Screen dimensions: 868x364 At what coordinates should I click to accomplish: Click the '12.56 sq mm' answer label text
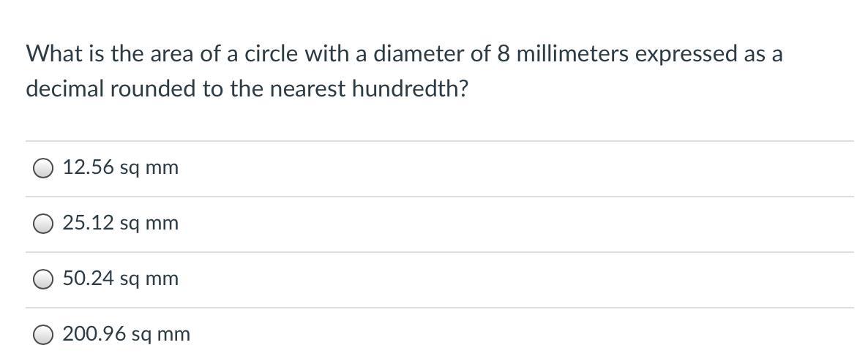[x=121, y=167]
